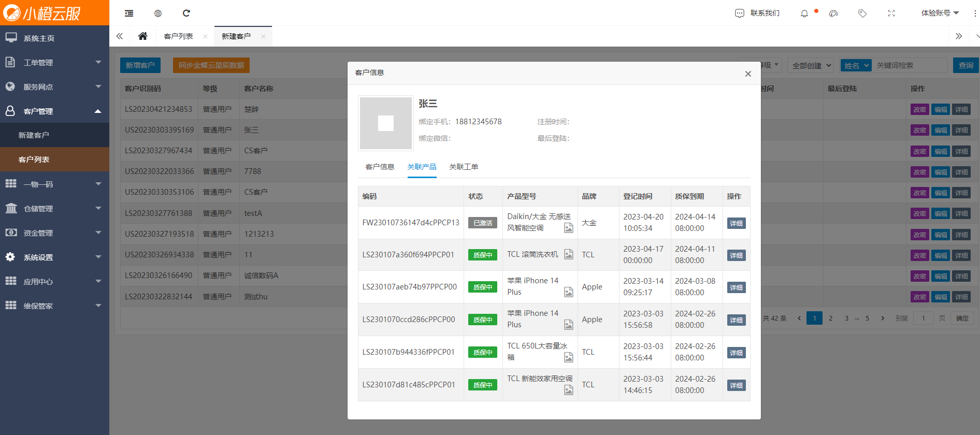This screenshot has height=435, width=980.
Task: Go to page 3 of customer list
Action: [x=847, y=318]
